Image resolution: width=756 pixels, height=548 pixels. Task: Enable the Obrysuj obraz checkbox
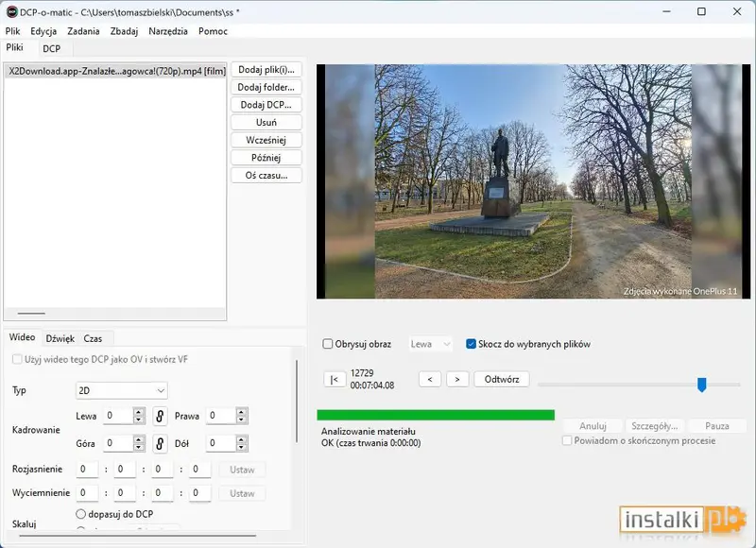pos(327,344)
